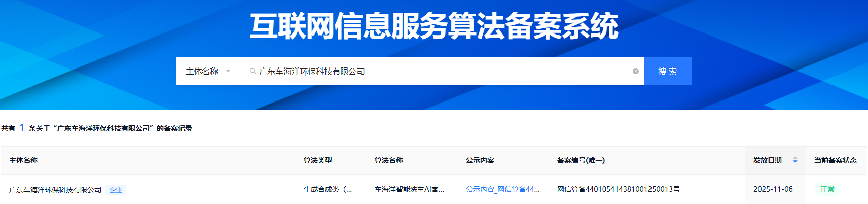Click the sort arrows beside 发放日期
This screenshot has width=868, height=204.
click(795, 160)
